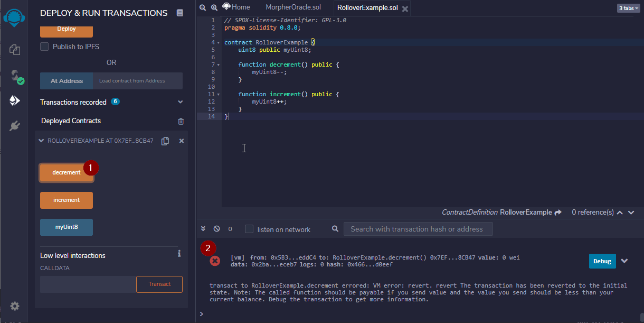The height and width of the screenshot is (323, 644).
Task: Zoom in the editor font
Action: click(x=214, y=7)
